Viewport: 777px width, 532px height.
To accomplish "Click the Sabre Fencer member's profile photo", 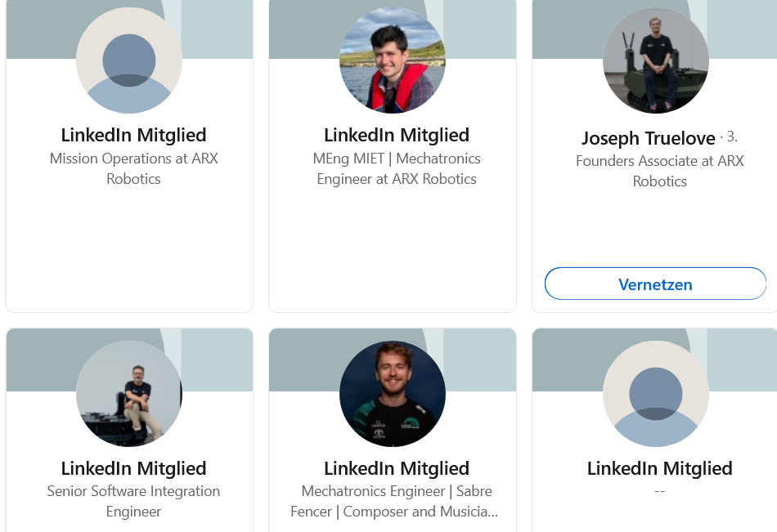I will (x=393, y=394).
